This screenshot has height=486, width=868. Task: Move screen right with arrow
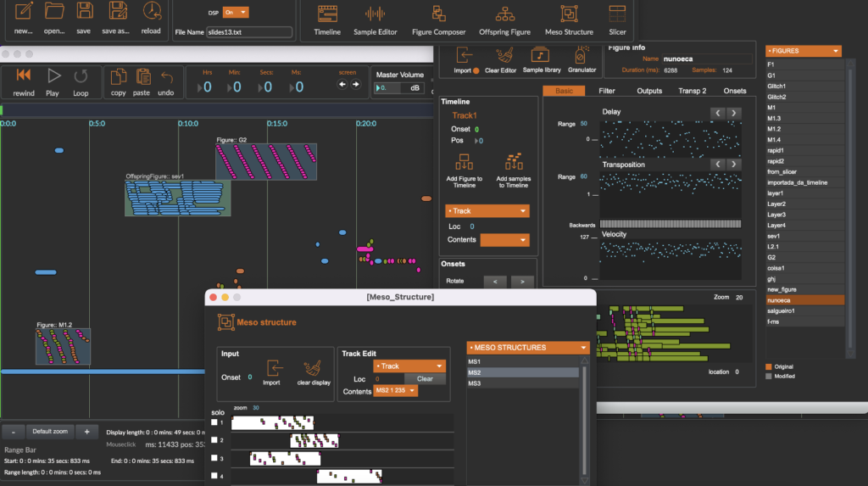tap(356, 84)
